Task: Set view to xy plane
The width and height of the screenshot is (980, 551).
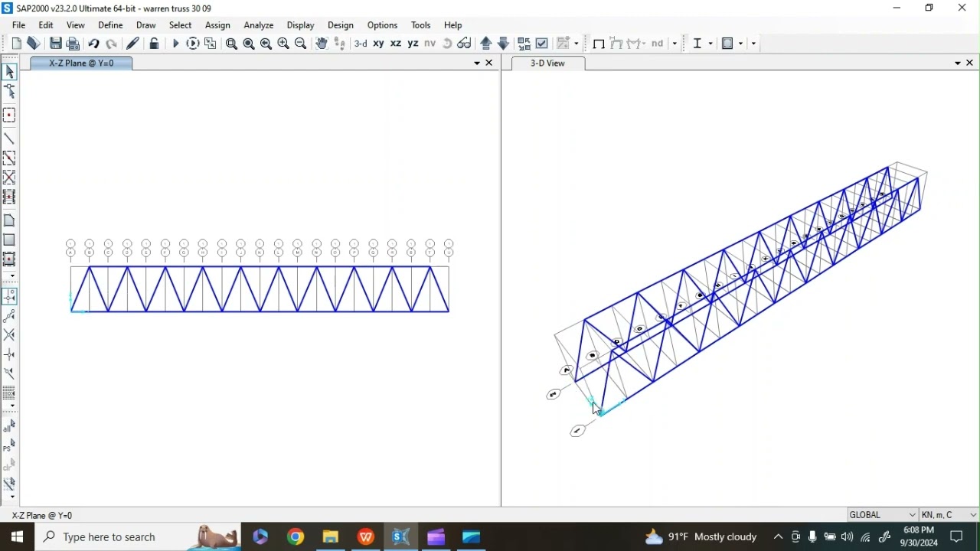Action: (379, 44)
